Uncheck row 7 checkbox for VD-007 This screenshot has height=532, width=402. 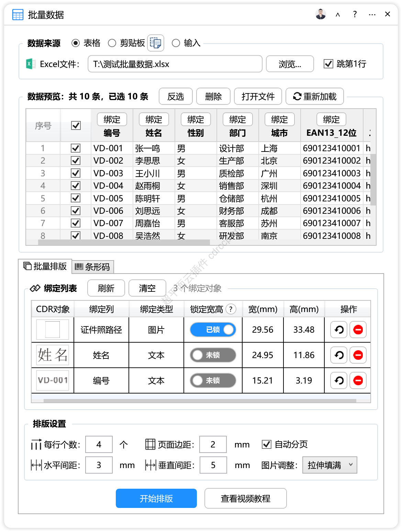pyautogui.click(x=76, y=223)
